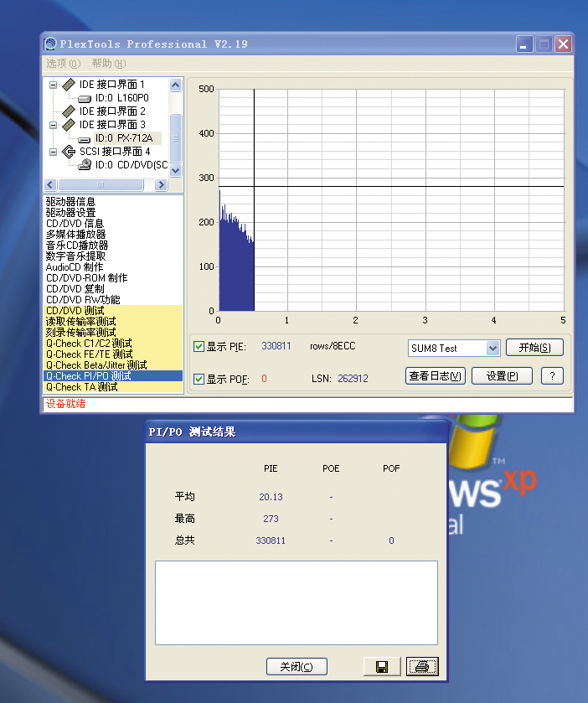588x703 pixels.
Task: Select Q-Check C1/C2 测试
Action: (x=113, y=344)
